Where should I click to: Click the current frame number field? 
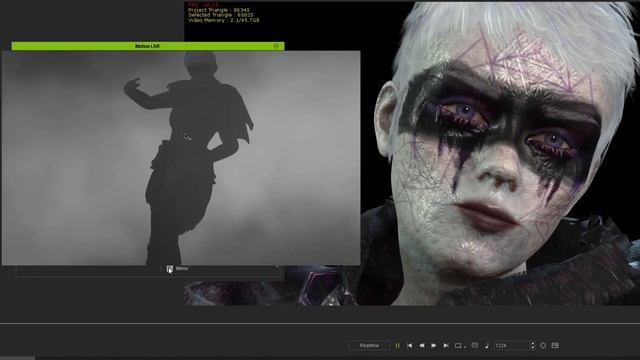pyautogui.click(x=512, y=345)
